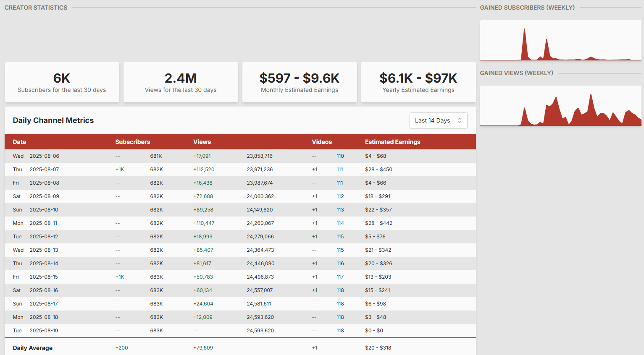Screen dimensions: 644x355
Task: Click the Videos column header
Action: point(321,142)
